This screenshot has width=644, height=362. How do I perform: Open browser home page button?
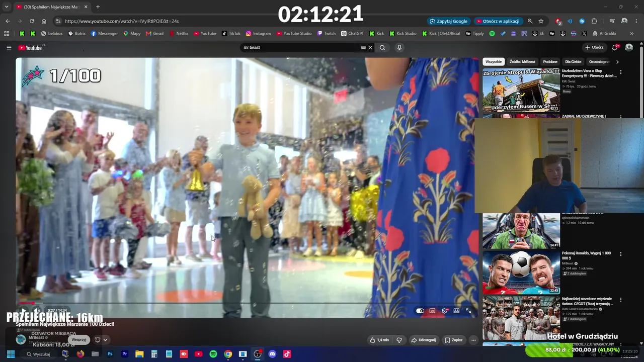[44, 21]
